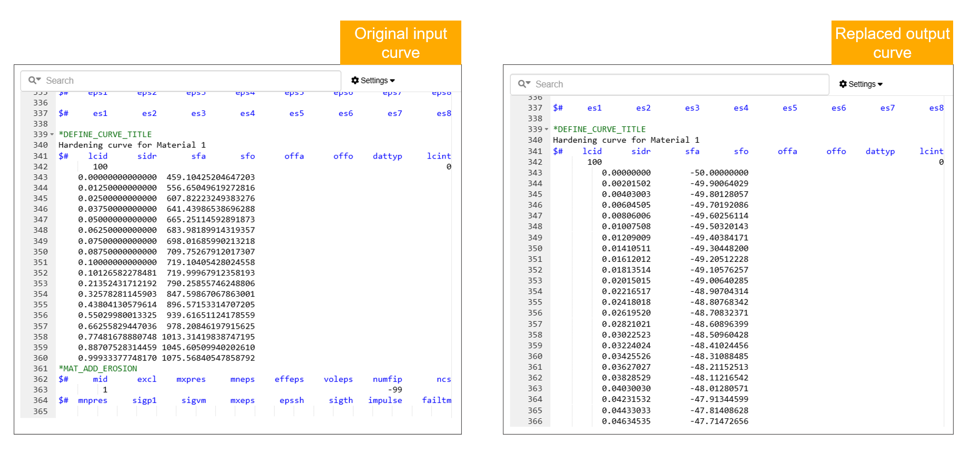
Task: Select the "Replaced output curve" orange label
Action: pos(892,43)
